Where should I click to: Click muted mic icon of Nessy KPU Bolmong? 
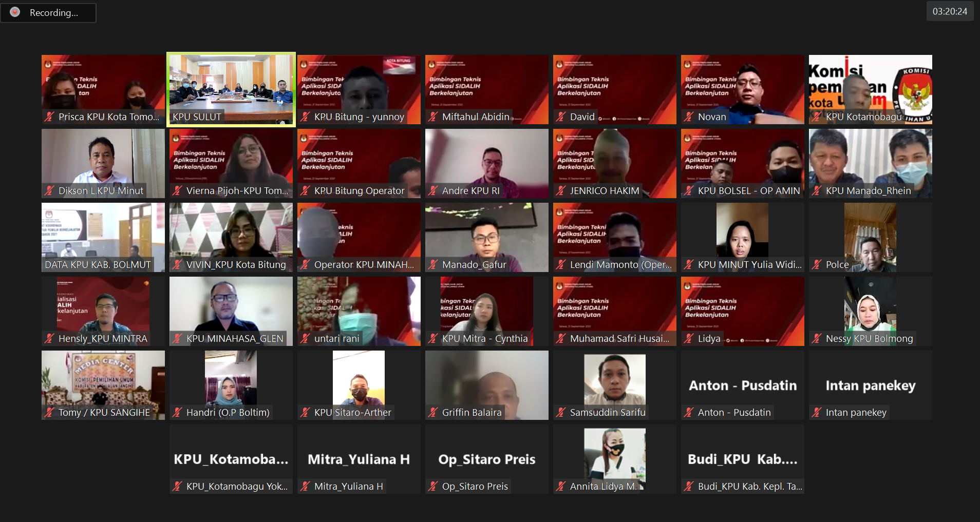click(817, 339)
